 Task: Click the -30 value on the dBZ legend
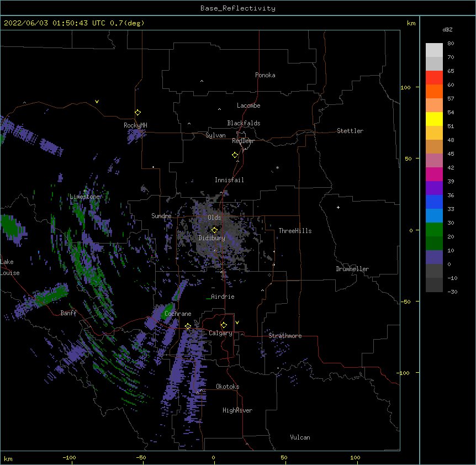pos(452,292)
